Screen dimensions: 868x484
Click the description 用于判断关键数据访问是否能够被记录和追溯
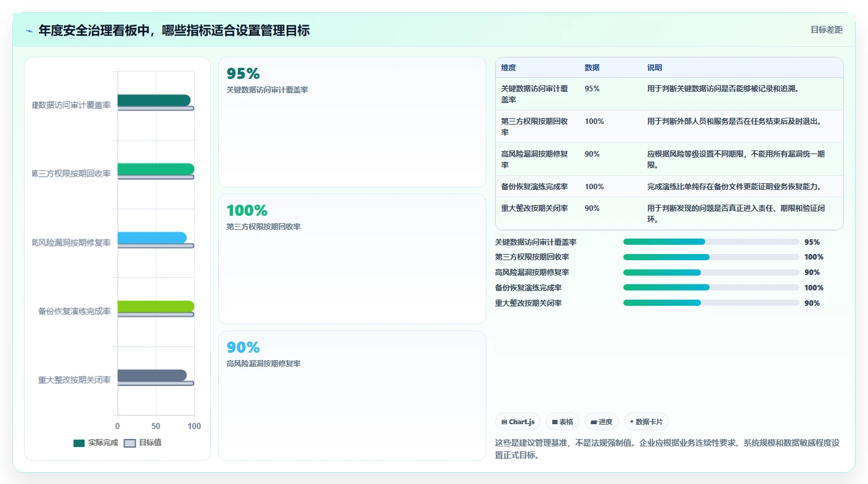pyautogui.click(x=723, y=89)
